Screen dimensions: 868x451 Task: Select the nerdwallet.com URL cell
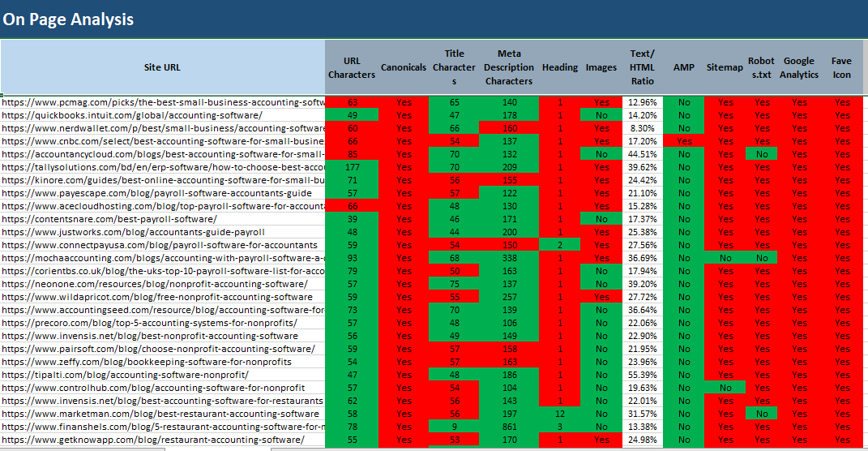click(x=163, y=128)
